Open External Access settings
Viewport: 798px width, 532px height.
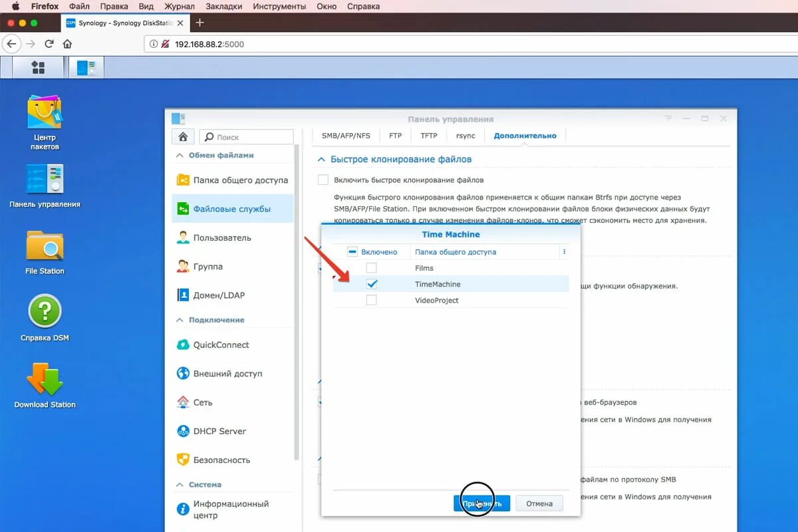(x=232, y=374)
